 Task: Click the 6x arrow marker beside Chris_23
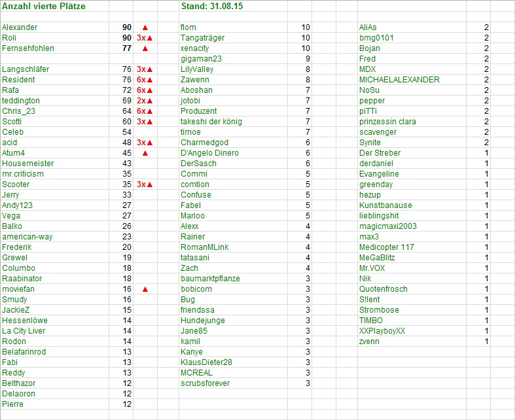(145, 111)
